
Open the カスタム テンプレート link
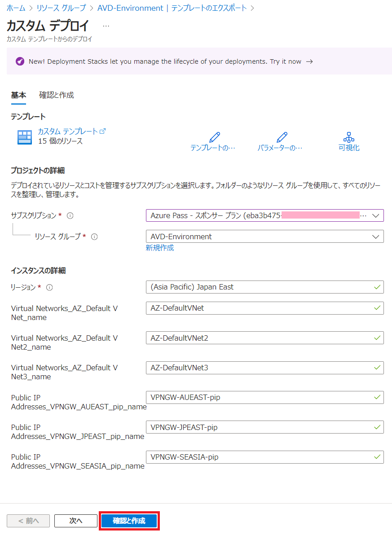[68, 132]
